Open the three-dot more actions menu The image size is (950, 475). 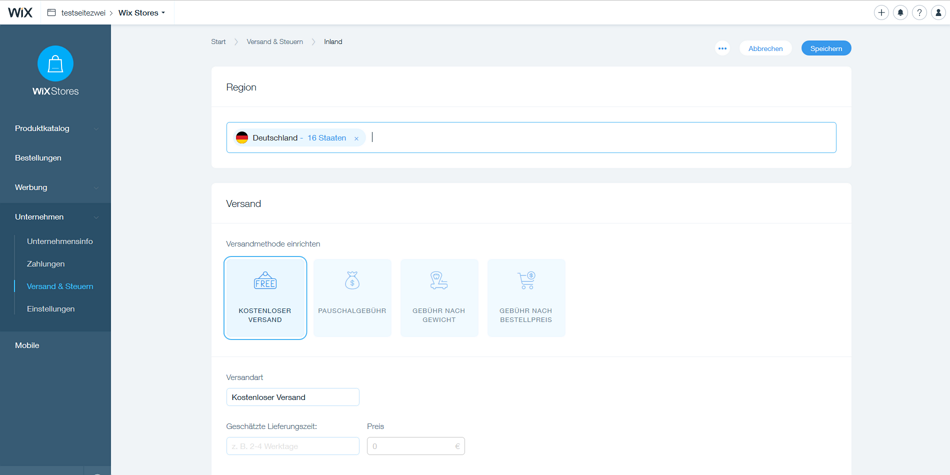coord(722,48)
